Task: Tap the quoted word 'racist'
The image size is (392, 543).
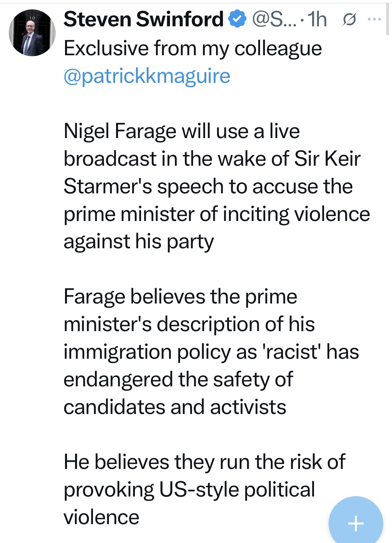Action: (x=292, y=352)
